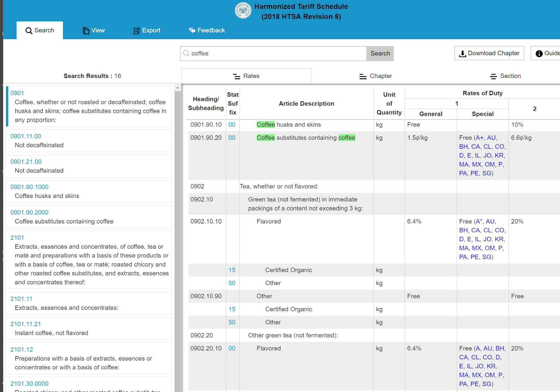Click stat suffix 00 for 0901.90.10
Viewport: 560px width, 392px height.
point(232,124)
